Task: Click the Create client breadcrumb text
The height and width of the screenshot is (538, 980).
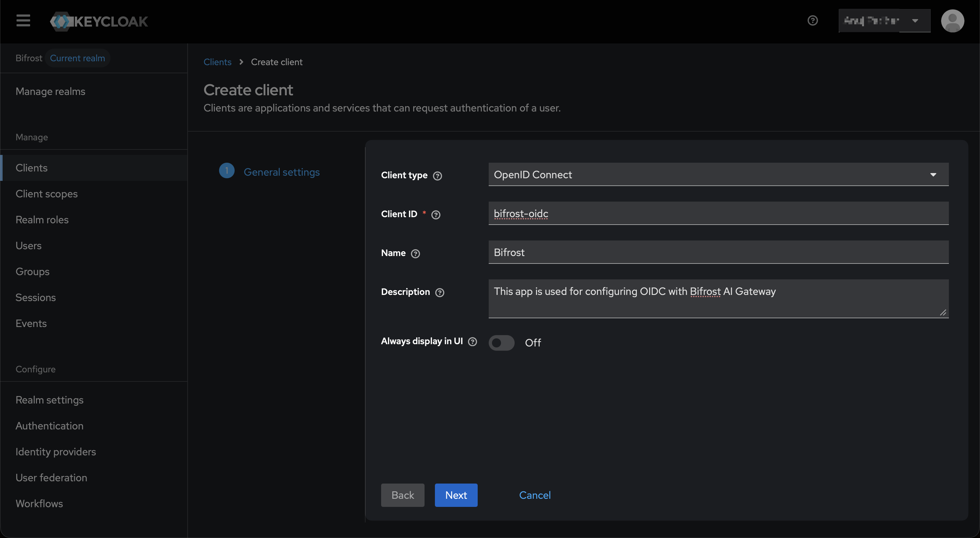Action: point(276,62)
